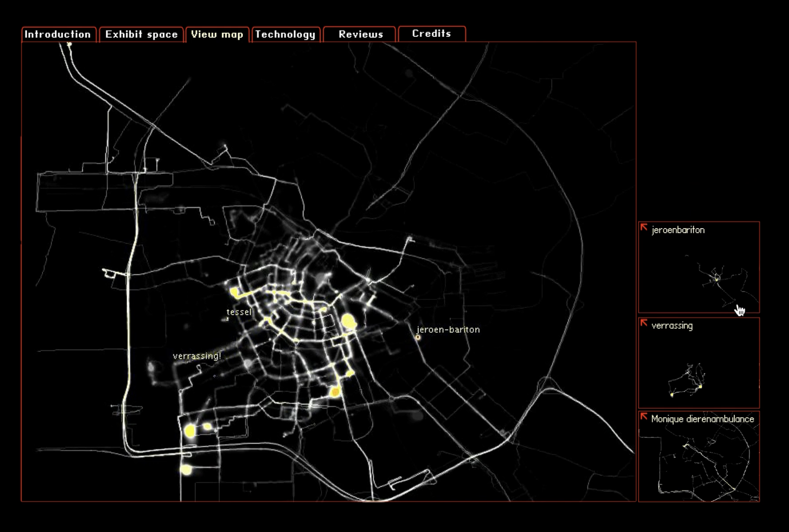Click the red arrow icon beside jeroenbariton
This screenshot has width=789, height=532.
(x=644, y=228)
